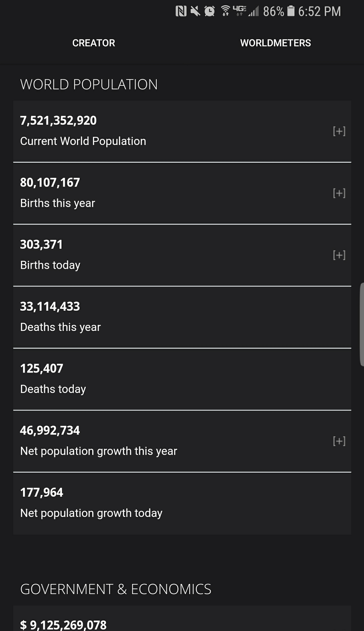Expand Births this year details
This screenshot has width=364, height=631.
[339, 193]
